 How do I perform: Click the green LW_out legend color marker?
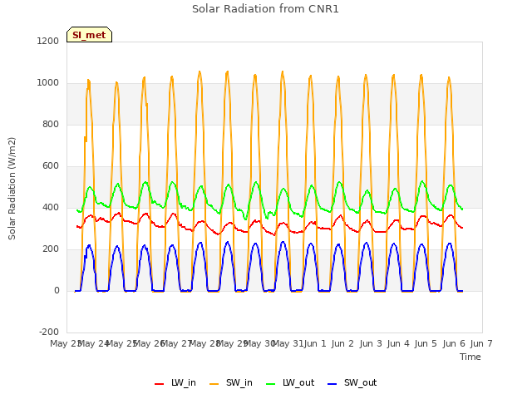pyautogui.click(x=271, y=384)
